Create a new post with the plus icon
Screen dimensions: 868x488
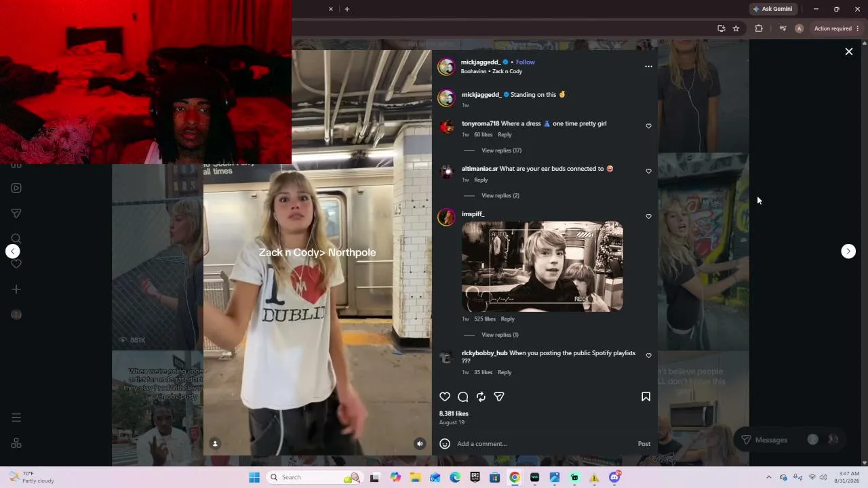click(16, 289)
